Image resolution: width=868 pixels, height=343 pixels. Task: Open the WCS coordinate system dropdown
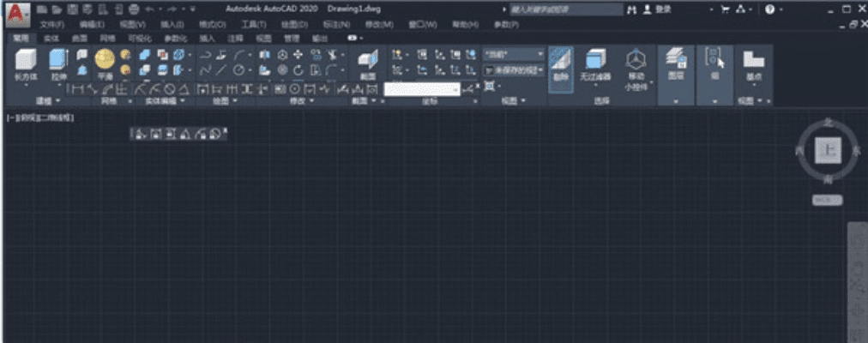click(828, 200)
